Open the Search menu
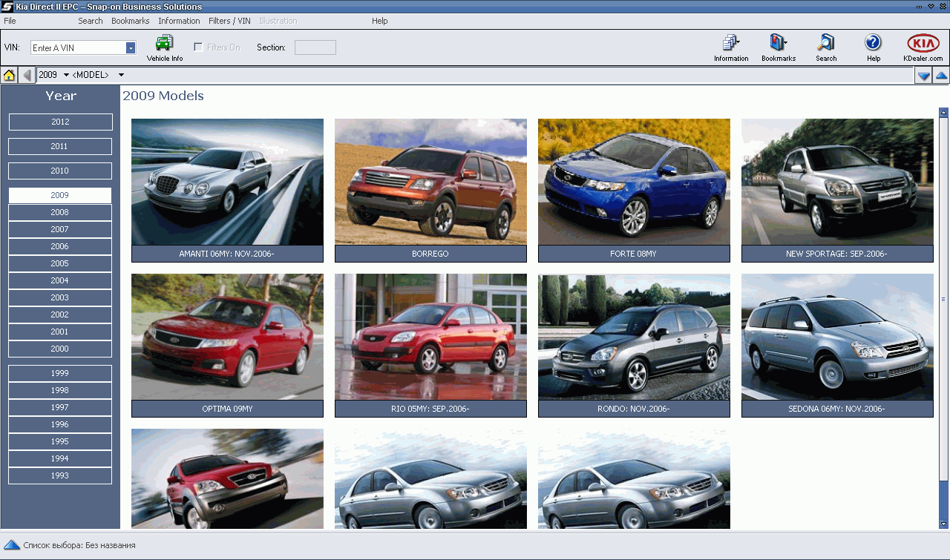This screenshot has height=560, width=950. click(91, 21)
